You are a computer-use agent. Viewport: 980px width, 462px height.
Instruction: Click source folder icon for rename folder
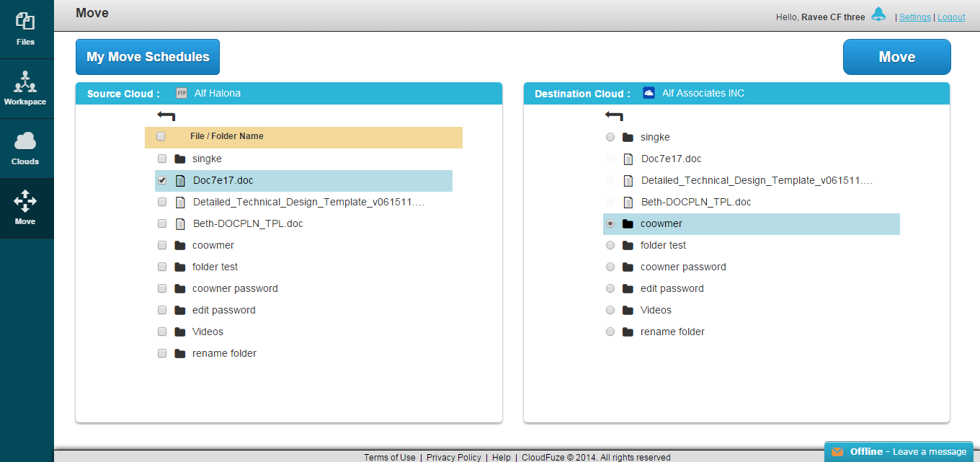click(x=179, y=353)
